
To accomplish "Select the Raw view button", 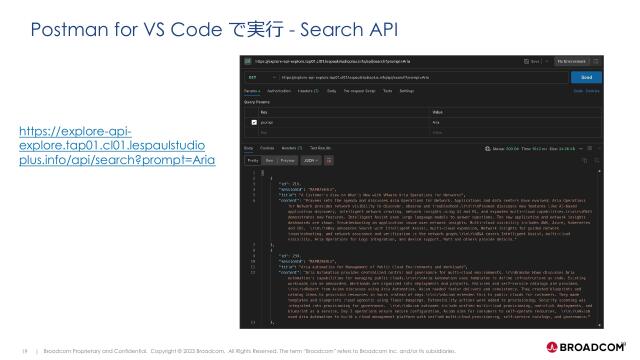I will coord(269,160).
